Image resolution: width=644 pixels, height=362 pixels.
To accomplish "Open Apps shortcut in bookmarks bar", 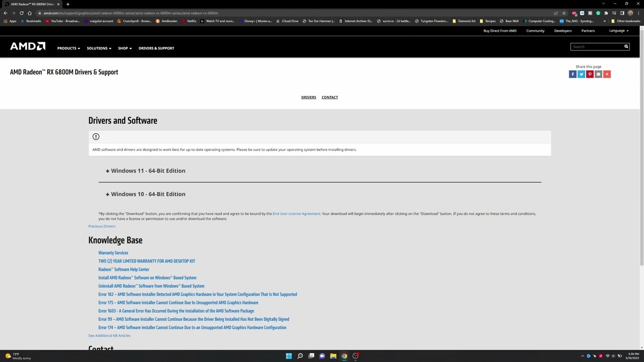I will 10,21.
